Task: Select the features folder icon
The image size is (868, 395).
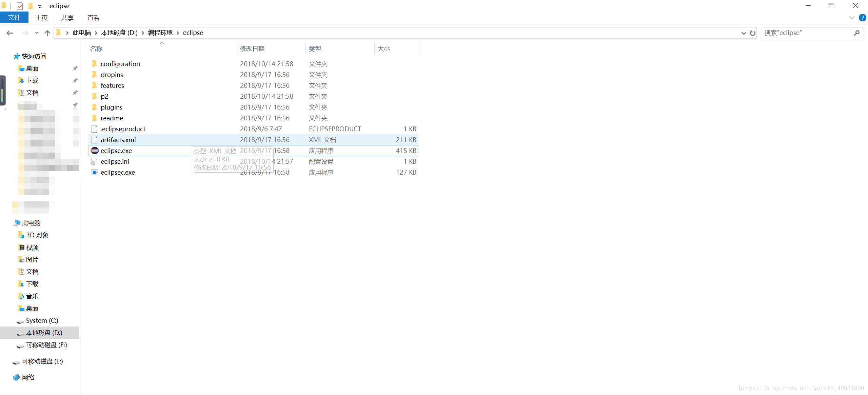Action: (x=95, y=85)
